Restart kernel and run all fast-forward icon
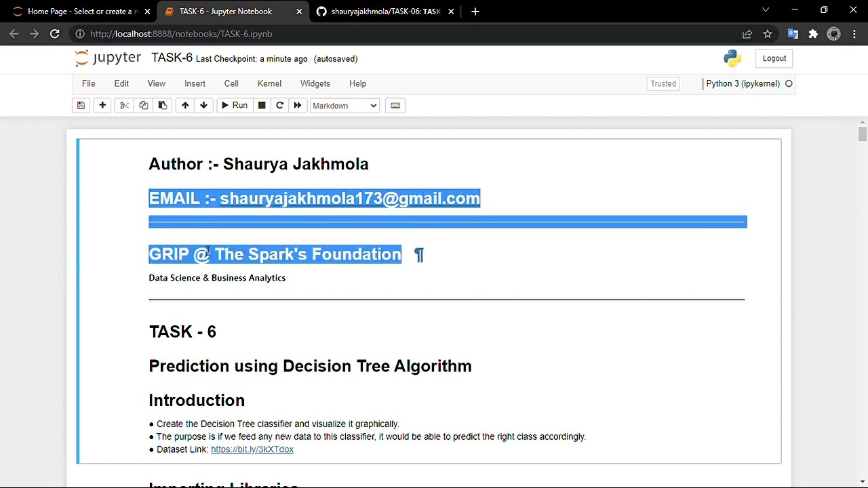868x488 pixels. coord(298,106)
